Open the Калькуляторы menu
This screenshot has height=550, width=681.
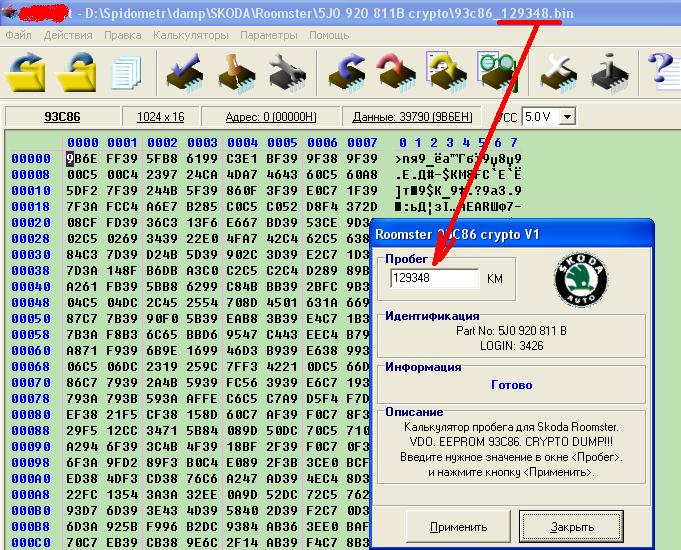(x=191, y=35)
